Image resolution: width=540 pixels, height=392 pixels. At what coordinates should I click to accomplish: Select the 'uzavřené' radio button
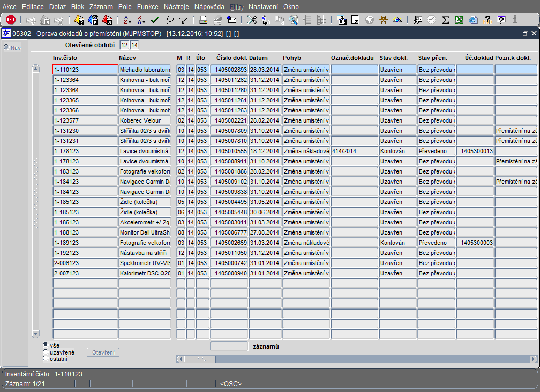[x=45, y=352]
